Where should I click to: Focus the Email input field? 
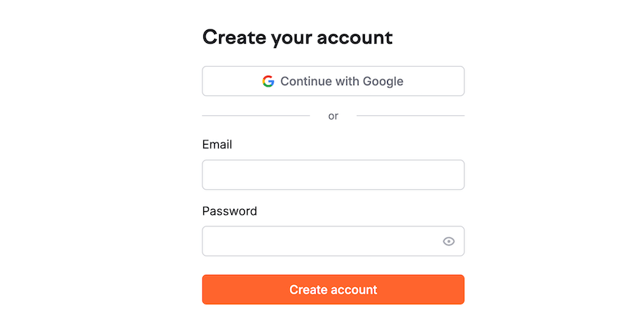(x=333, y=175)
